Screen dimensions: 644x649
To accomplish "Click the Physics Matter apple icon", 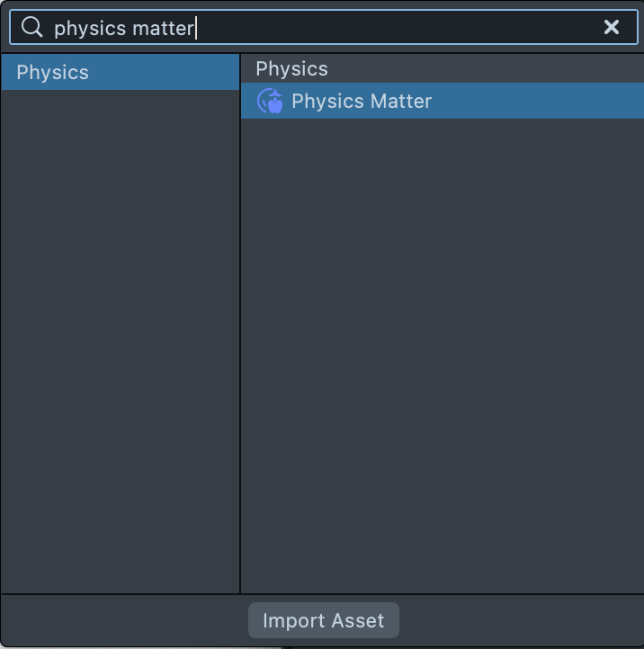I will pos(270,101).
